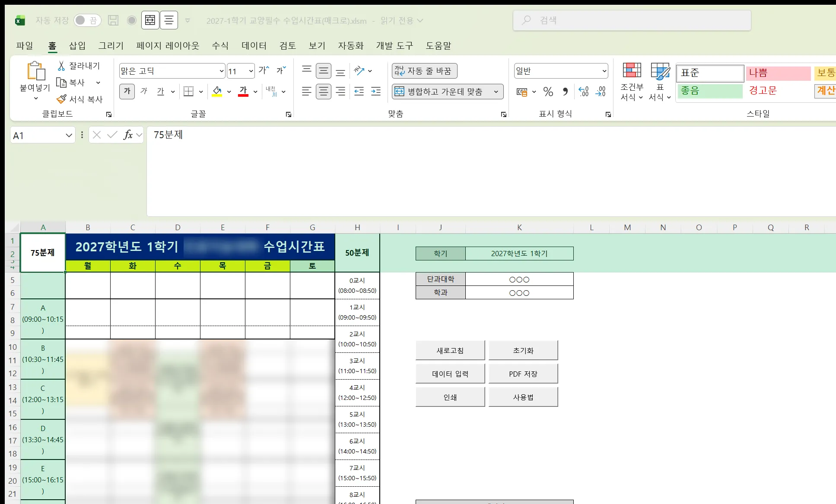
Task: Click the search box (검색)
Action: pyautogui.click(x=632, y=20)
